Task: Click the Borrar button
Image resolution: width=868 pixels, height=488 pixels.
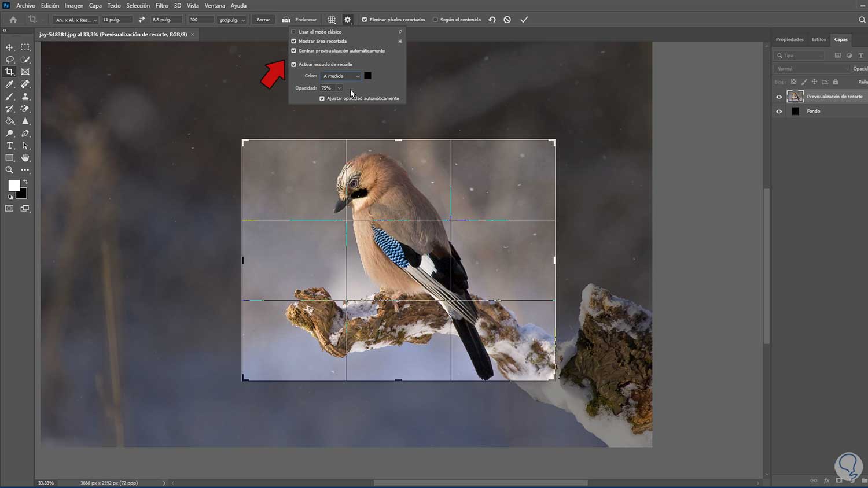Action: pos(263,20)
